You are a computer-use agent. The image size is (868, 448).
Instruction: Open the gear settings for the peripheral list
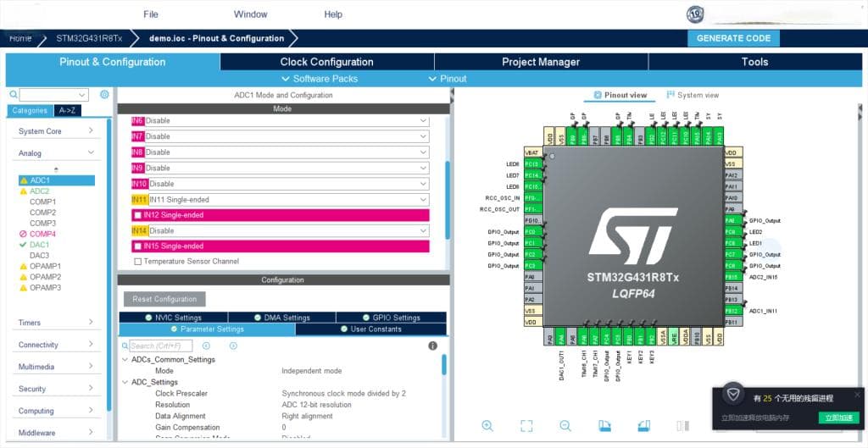coord(104,95)
